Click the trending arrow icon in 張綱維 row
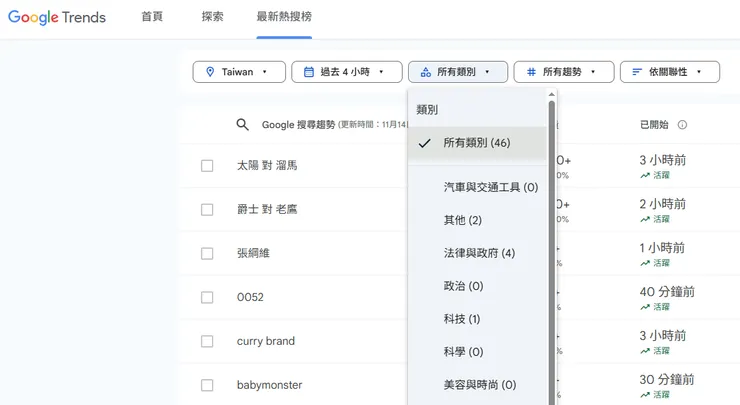Viewport: 740px width, 405px height. pos(645,263)
